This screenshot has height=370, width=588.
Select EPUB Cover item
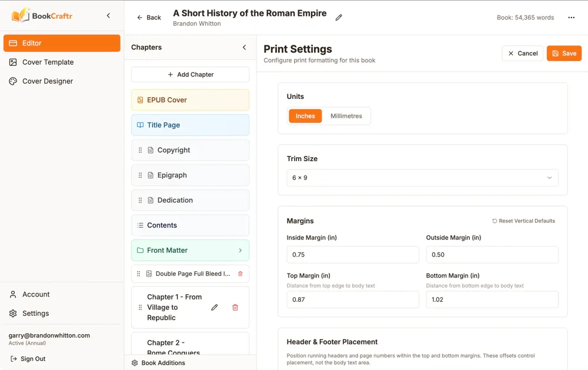pyautogui.click(x=190, y=100)
